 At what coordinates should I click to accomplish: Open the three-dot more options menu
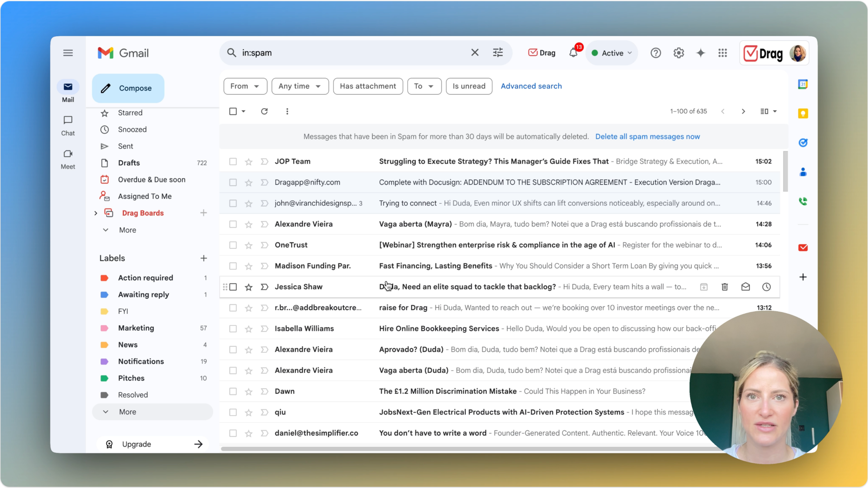287,111
